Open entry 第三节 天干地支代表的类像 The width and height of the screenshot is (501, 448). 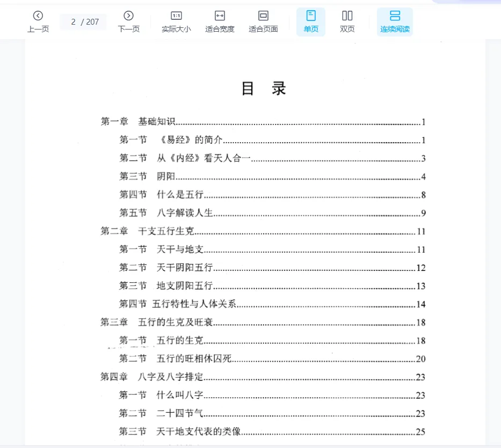point(272,431)
